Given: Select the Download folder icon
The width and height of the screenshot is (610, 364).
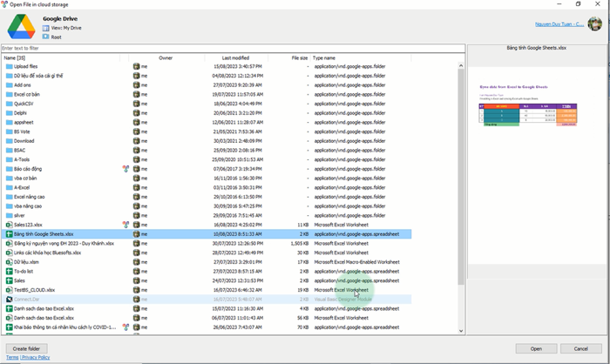Looking at the screenshot, I should tap(9, 141).
